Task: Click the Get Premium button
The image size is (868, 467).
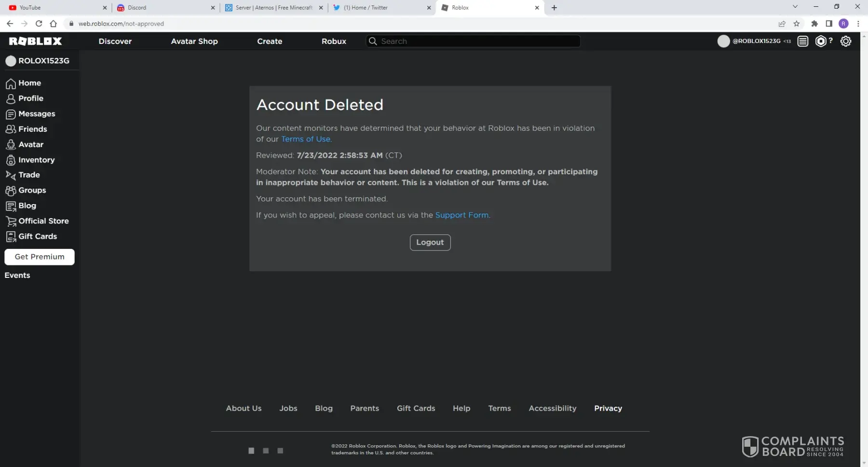Action: pos(40,257)
